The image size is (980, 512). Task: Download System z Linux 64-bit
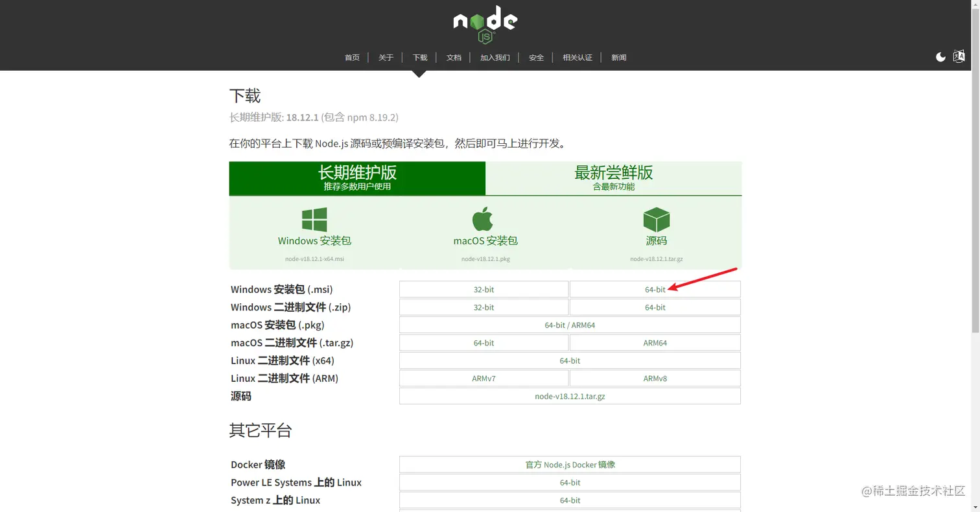pos(570,500)
